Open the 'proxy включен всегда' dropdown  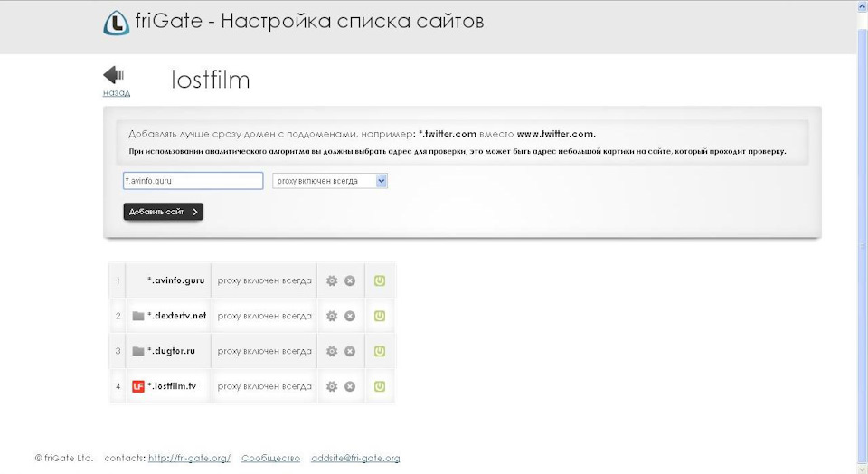(330, 181)
